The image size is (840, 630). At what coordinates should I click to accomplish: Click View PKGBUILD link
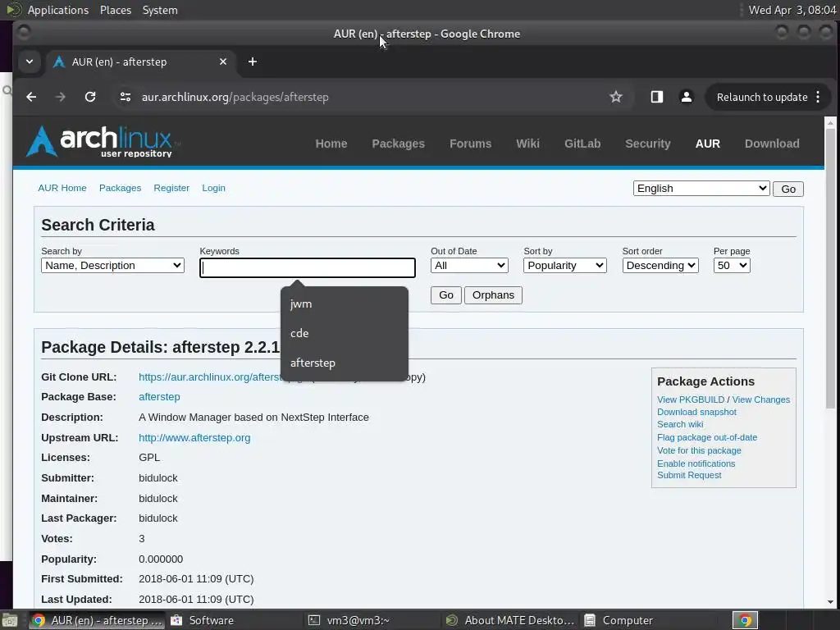coord(691,399)
